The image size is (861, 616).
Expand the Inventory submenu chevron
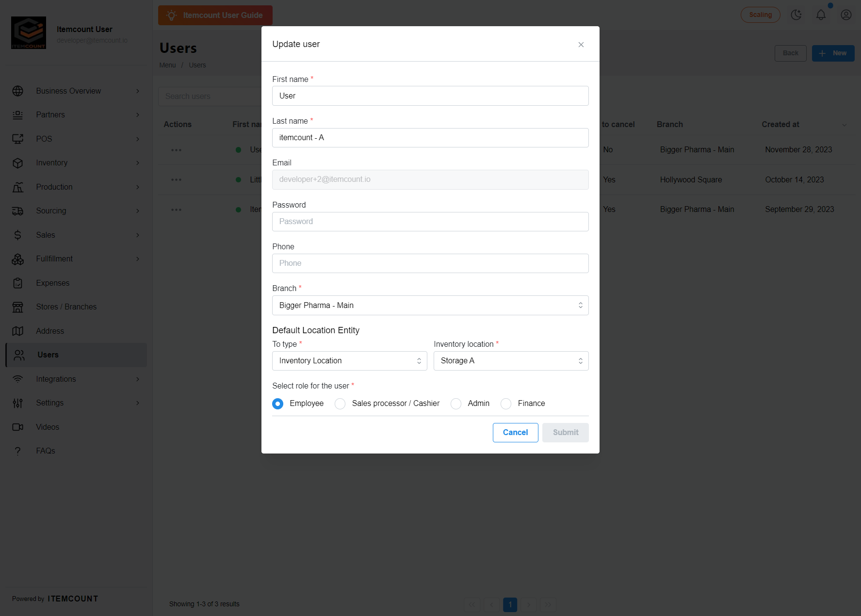pyautogui.click(x=138, y=163)
